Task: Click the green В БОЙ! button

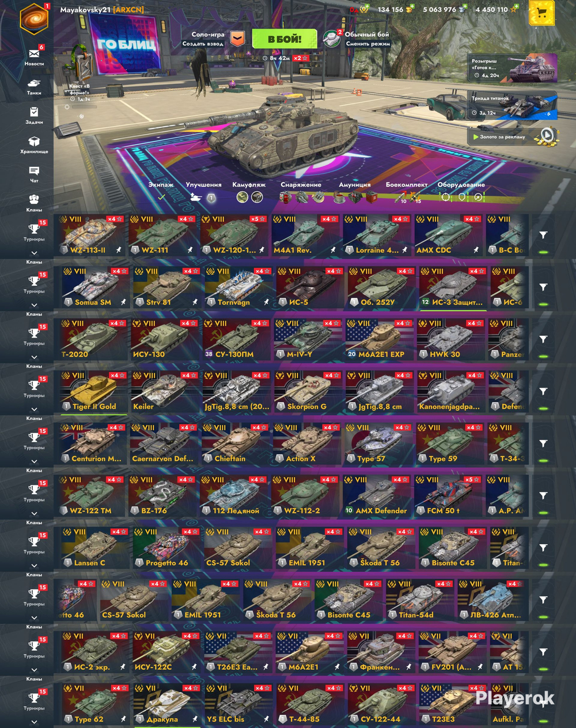Action: pos(285,39)
